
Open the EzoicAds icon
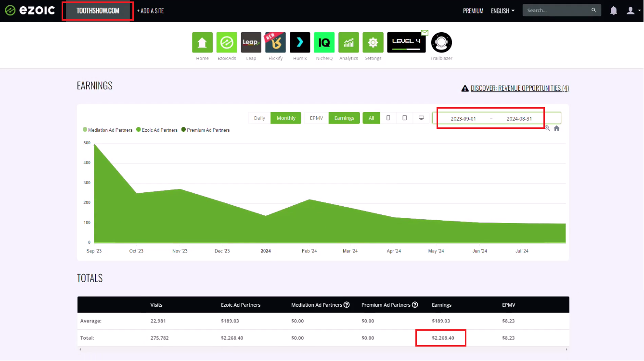[x=227, y=42]
